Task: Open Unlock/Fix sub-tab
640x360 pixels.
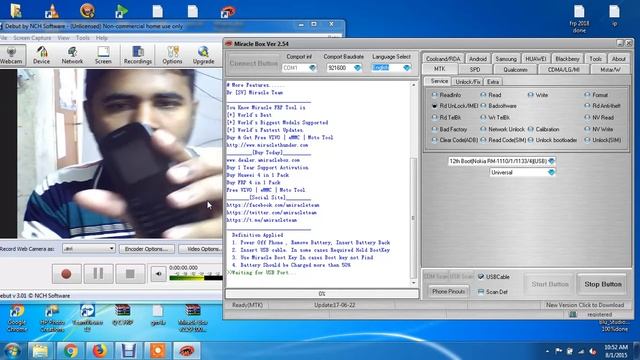Action: (468, 82)
